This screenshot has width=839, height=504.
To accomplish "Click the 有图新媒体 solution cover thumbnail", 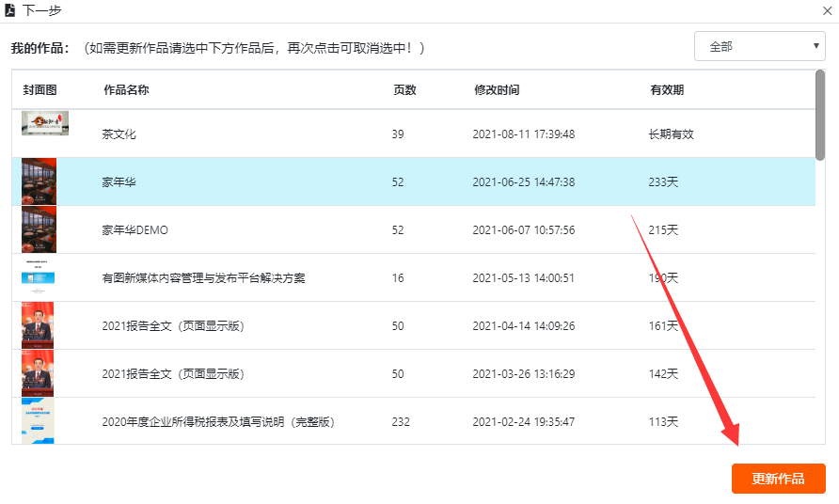I will (39, 277).
